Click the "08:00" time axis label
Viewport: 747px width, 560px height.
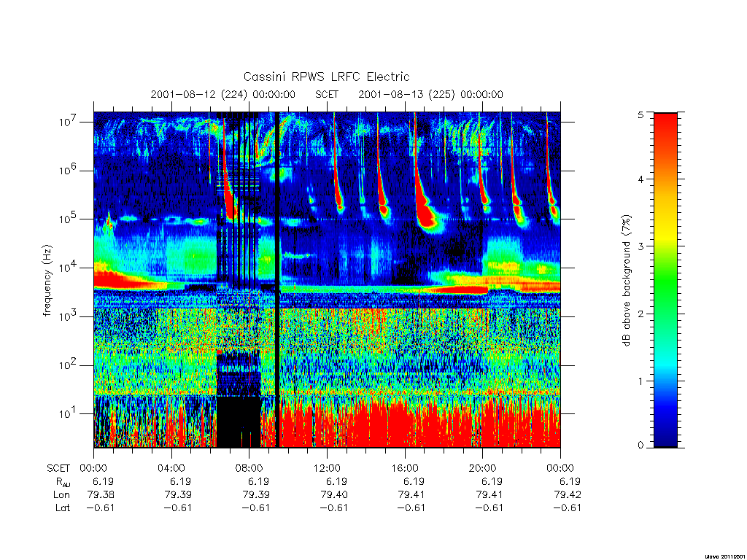[x=249, y=468]
